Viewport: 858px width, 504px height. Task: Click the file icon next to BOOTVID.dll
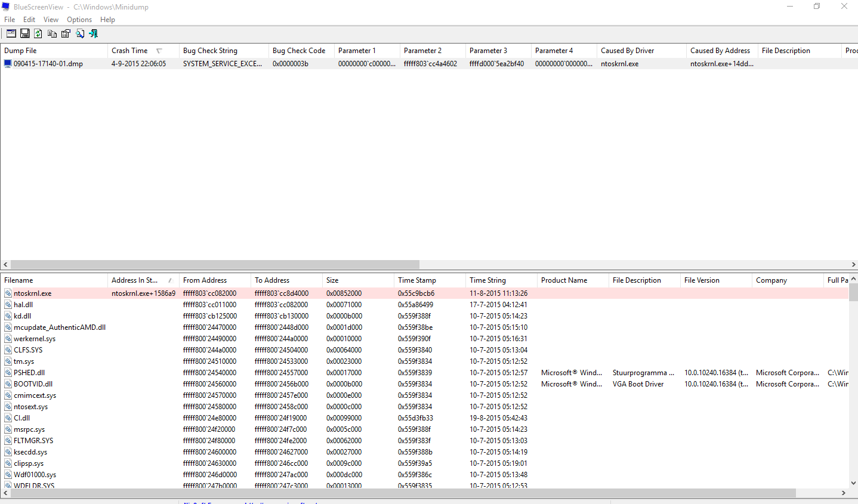pyautogui.click(x=8, y=384)
